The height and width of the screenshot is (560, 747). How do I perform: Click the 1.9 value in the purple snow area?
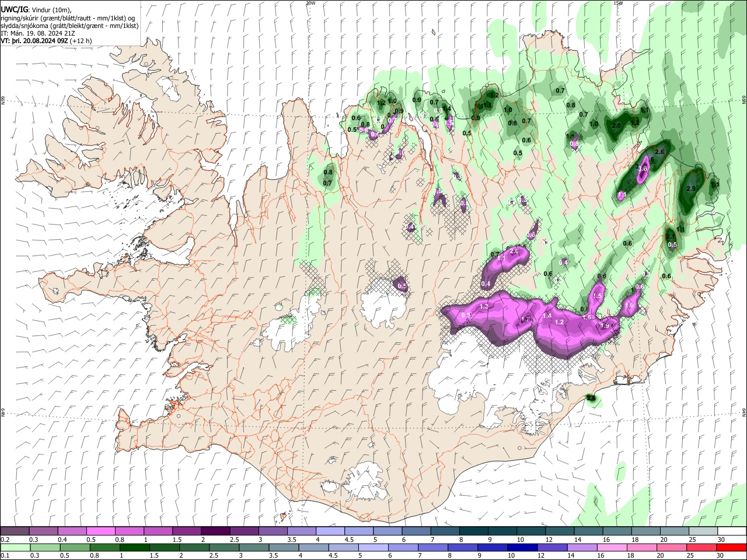605,326
